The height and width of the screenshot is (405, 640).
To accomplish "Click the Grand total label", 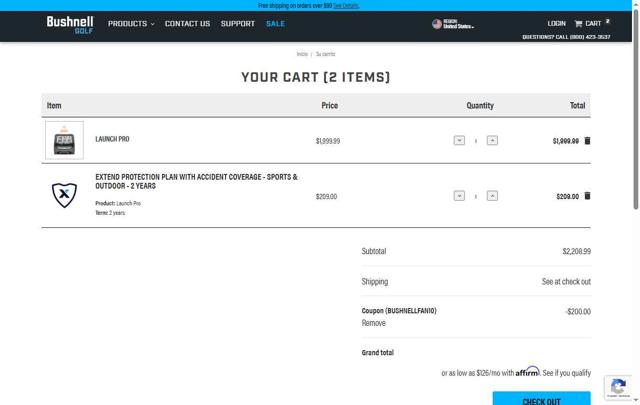I will [378, 352].
